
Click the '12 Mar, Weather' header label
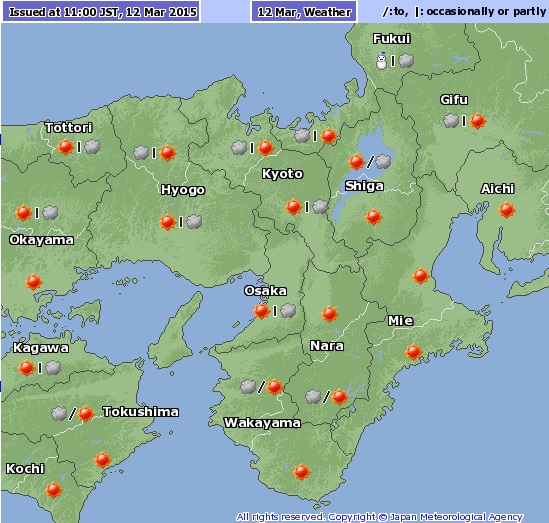(304, 12)
